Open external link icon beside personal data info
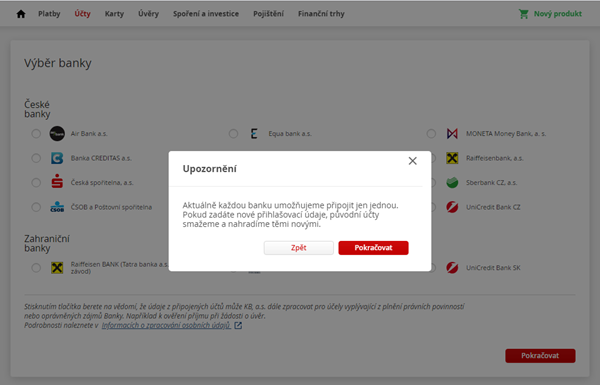The width and height of the screenshot is (600, 385). click(238, 325)
